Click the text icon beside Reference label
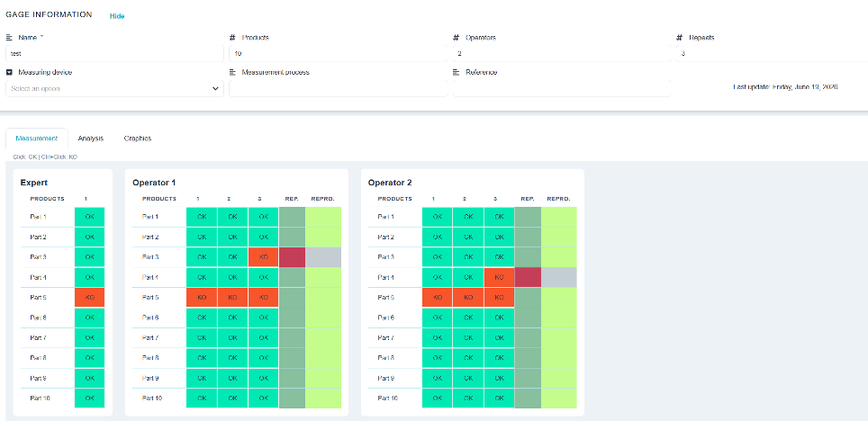This screenshot has width=868, height=421. (x=457, y=73)
